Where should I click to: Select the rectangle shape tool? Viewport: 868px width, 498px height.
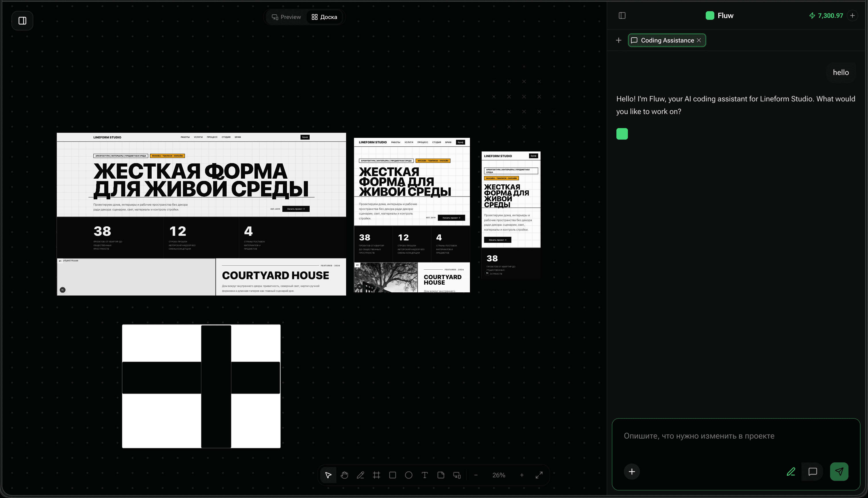click(x=393, y=475)
